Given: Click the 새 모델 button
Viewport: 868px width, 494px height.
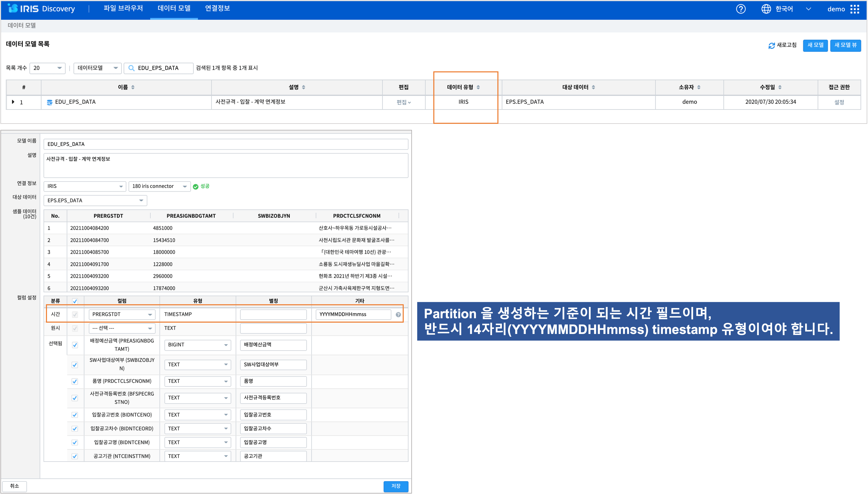Looking at the screenshot, I should tap(815, 45).
